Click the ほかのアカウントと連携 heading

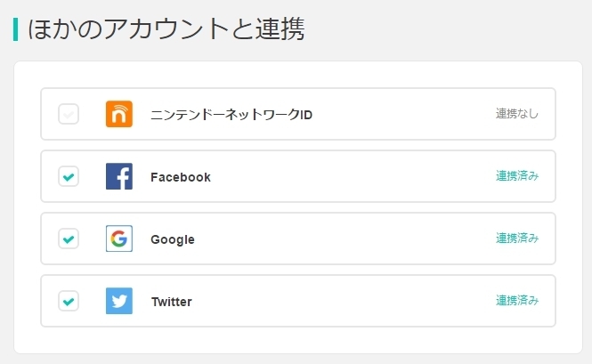(x=166, y=28)
